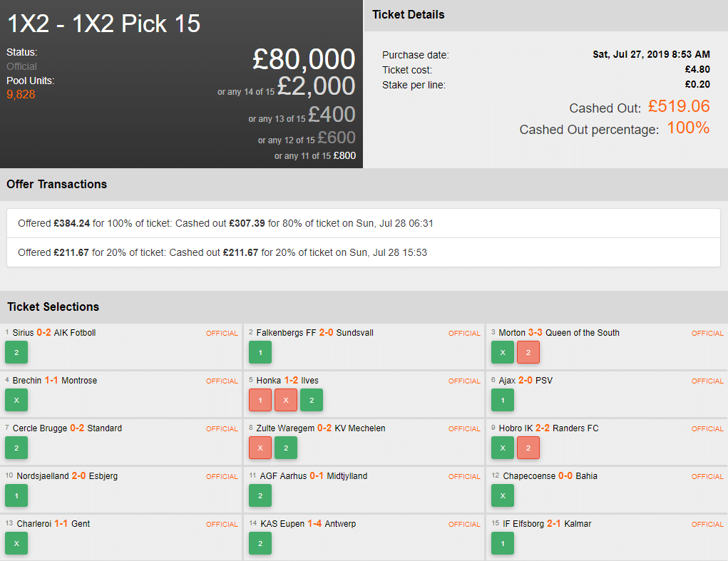This screenshot has height=561, width=728.
Task: Select the red 2 box in Morton match
Action: tap(528, 352)
